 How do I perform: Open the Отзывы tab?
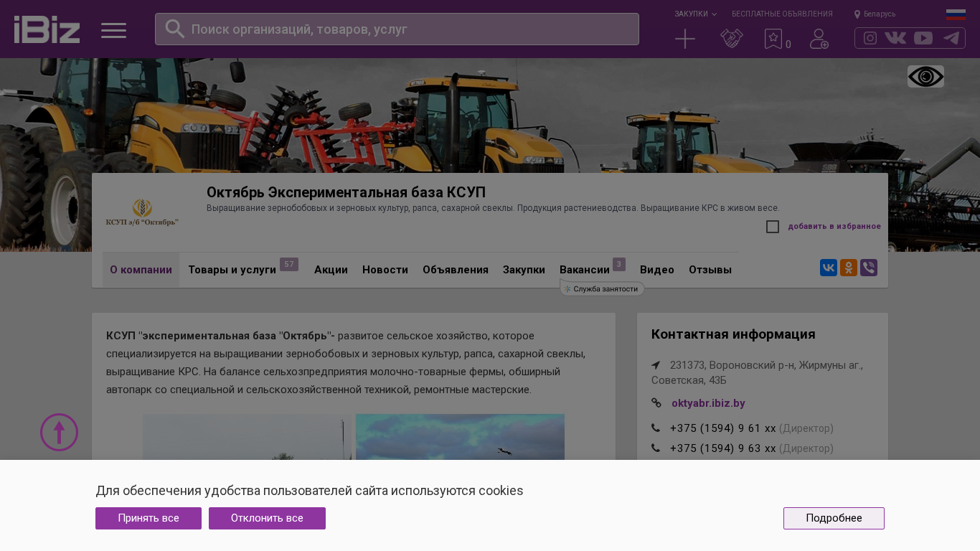pos(710,270)
